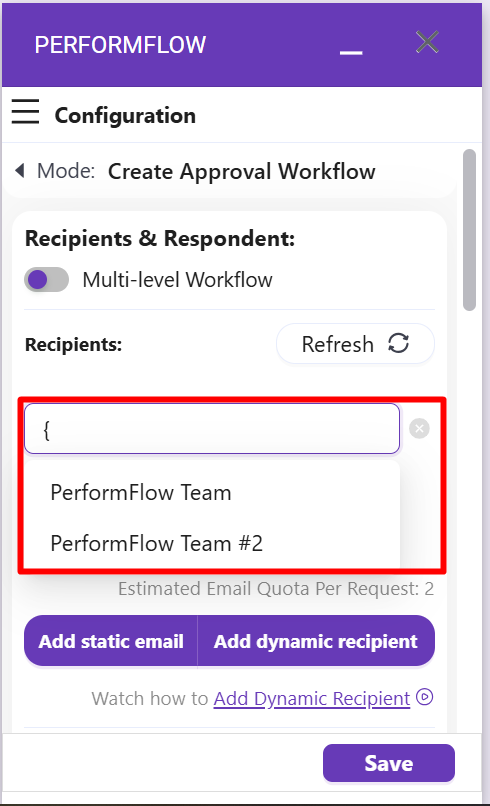This screenshot has height=806, width=490.
Task: Click the vertical scrollbar thumb
Action: click(x=469, y=230)
